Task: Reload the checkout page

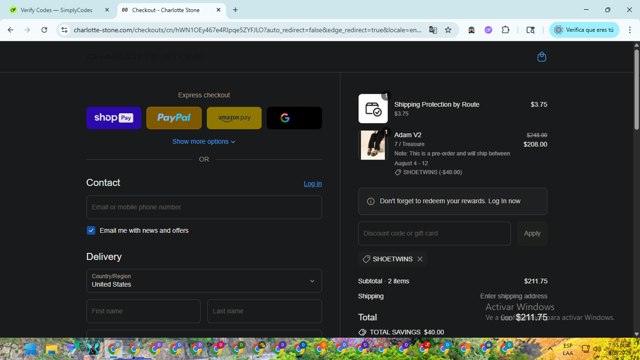Action: click(44, 30)
